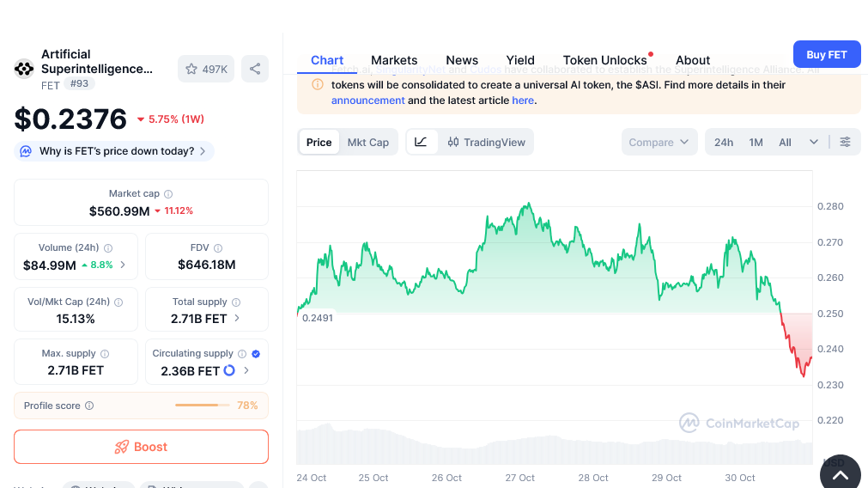Viewport: 868px width, 488px height.
Task: Open the announcement link
Action: [x=367, y=101]
